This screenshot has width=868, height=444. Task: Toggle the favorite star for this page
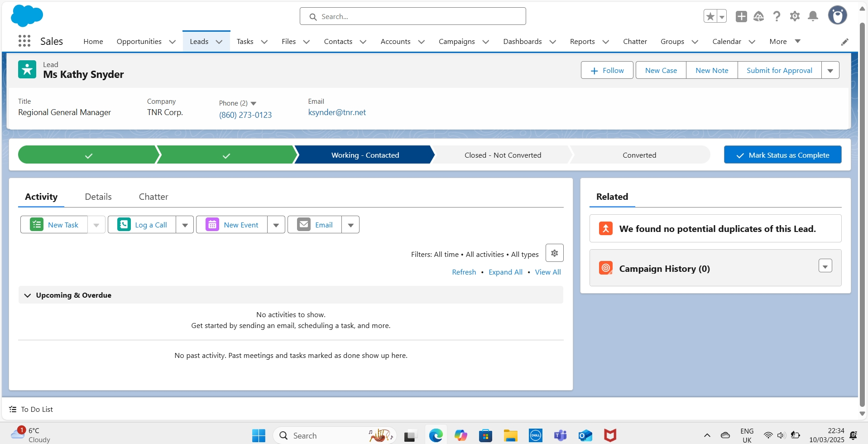[710, 16]
